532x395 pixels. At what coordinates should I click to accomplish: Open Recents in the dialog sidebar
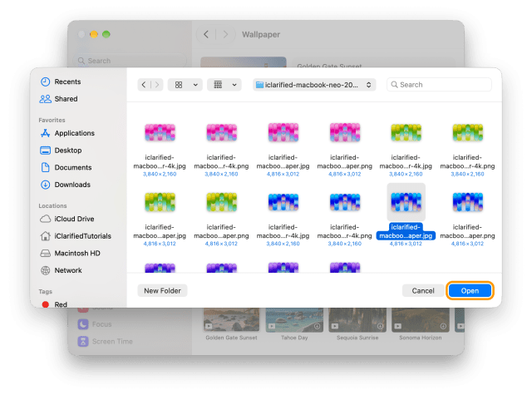point(61,81)
